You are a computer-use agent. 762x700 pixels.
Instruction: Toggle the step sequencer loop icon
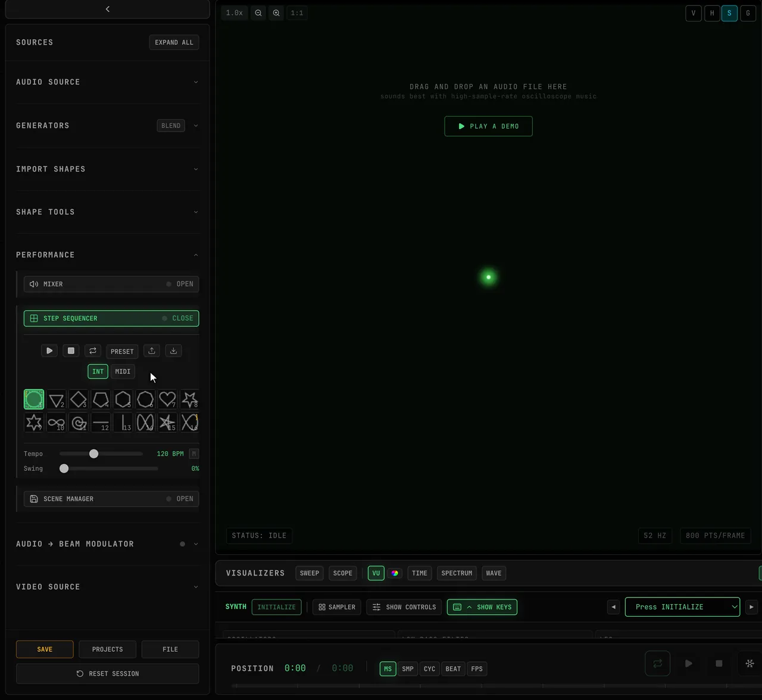(x=93, y=351)
